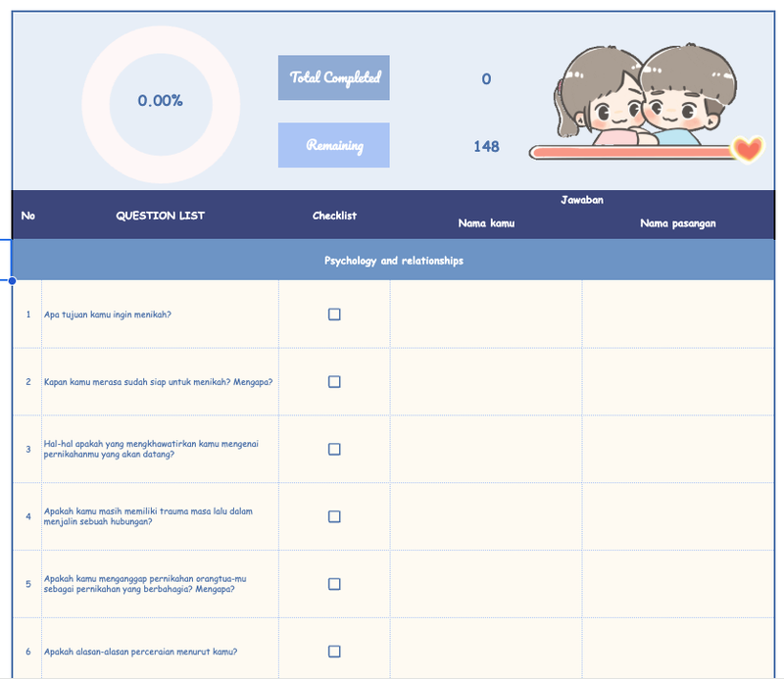Select 'Nama kamu' answer cell for question 2
This screenshot has width=784, height=679.
click(x=486, y=381)
